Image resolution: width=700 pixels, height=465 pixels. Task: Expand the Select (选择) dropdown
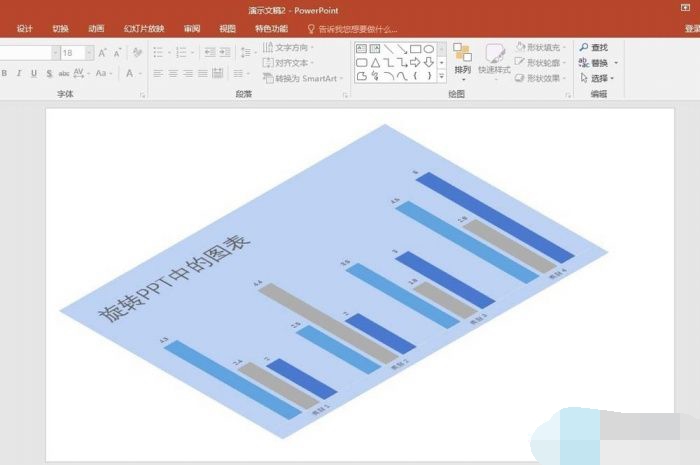(x=599, y=77)
